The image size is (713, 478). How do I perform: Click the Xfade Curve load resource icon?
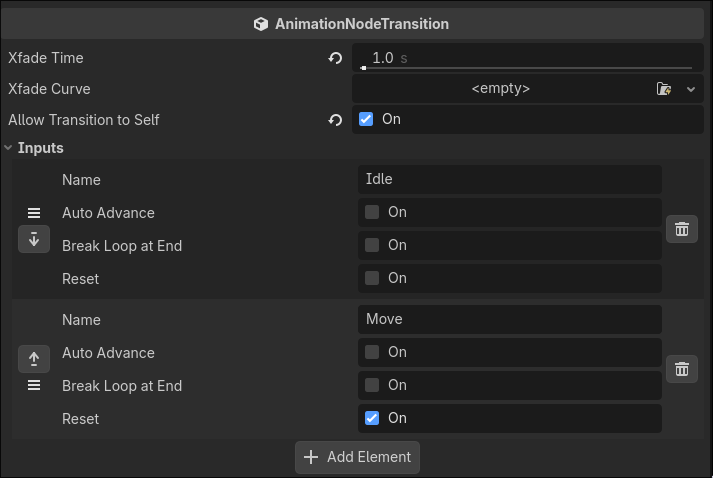[x=663, y=89]
